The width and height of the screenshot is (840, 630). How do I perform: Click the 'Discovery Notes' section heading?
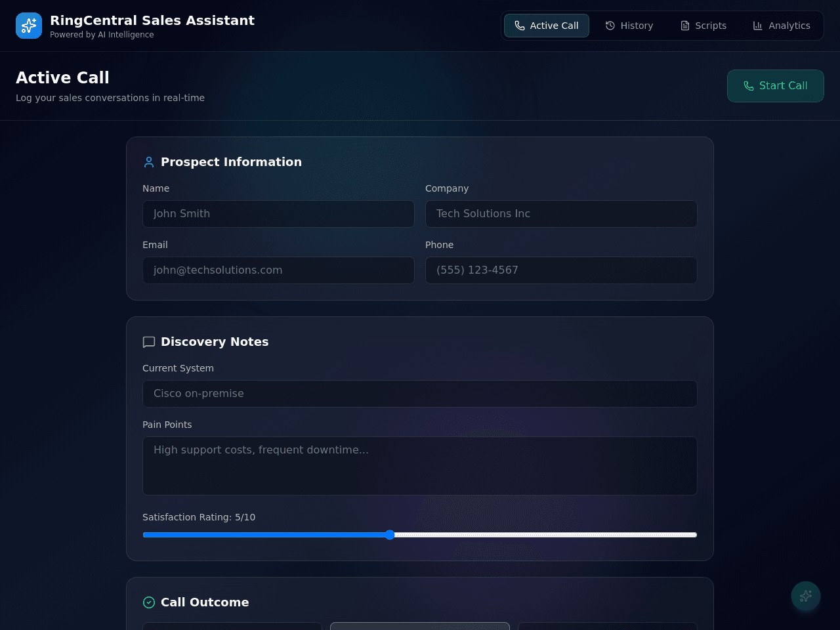[215, 342]
